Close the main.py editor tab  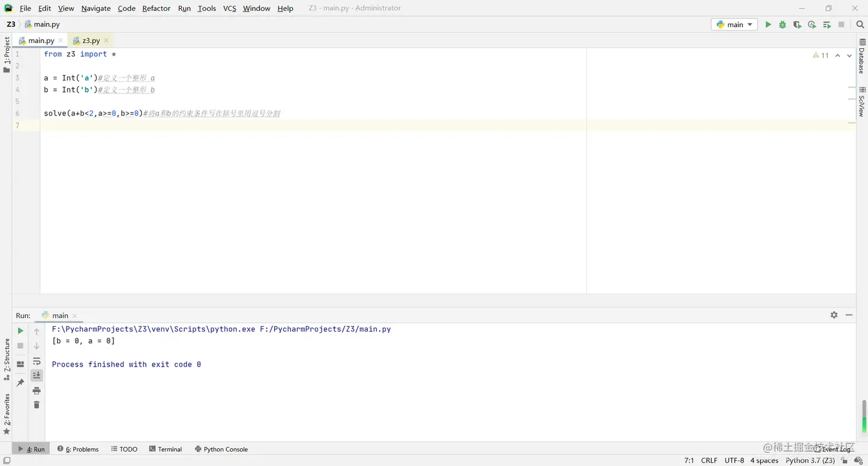click(x=61, y=40)
